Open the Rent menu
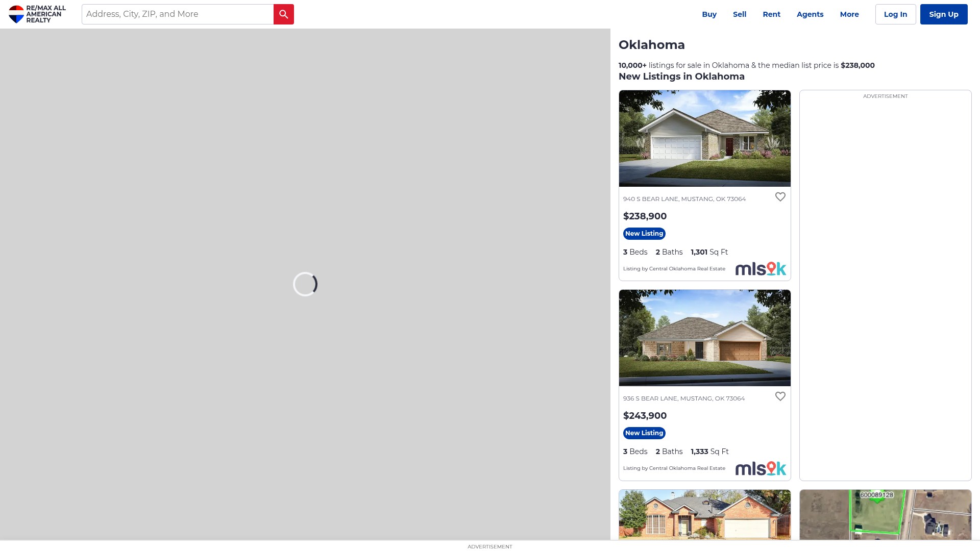 (x=771, y=14)
